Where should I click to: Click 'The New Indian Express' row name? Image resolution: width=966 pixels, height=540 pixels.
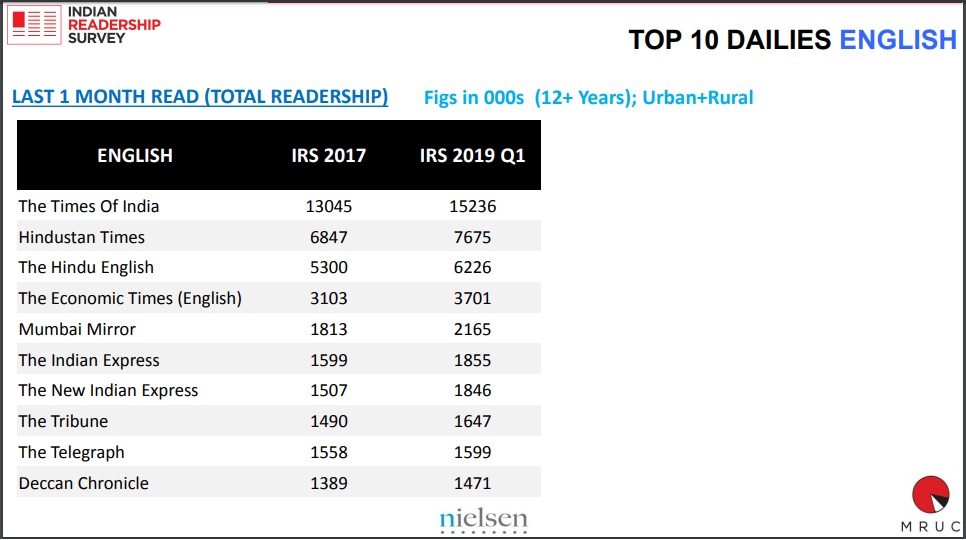click(x=108, y=391)
